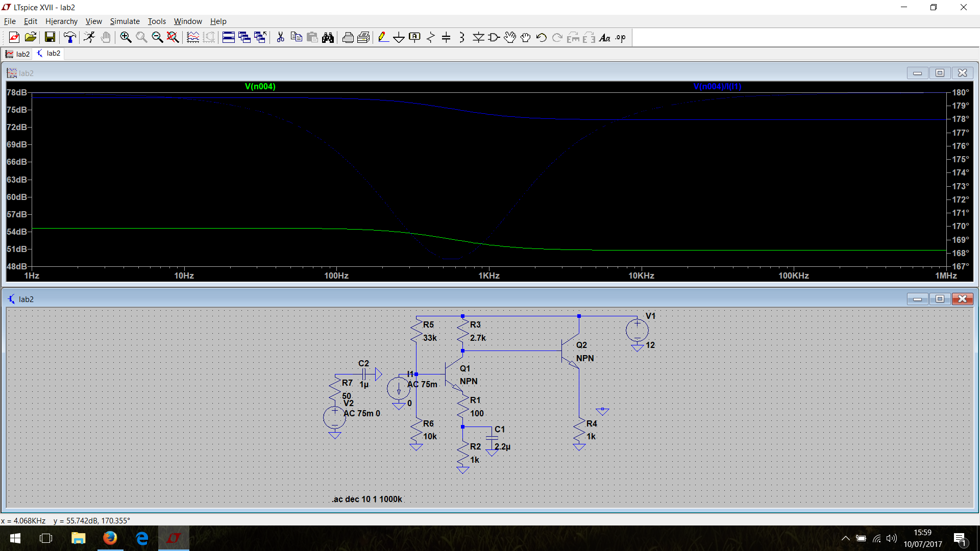This screenshot has width=980, height=551.
Task: Click the Cut scissors tool
Action: [280, 37]
